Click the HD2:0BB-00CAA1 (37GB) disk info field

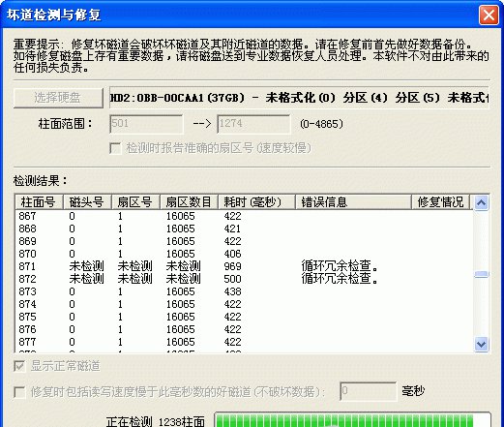(299, 98)
